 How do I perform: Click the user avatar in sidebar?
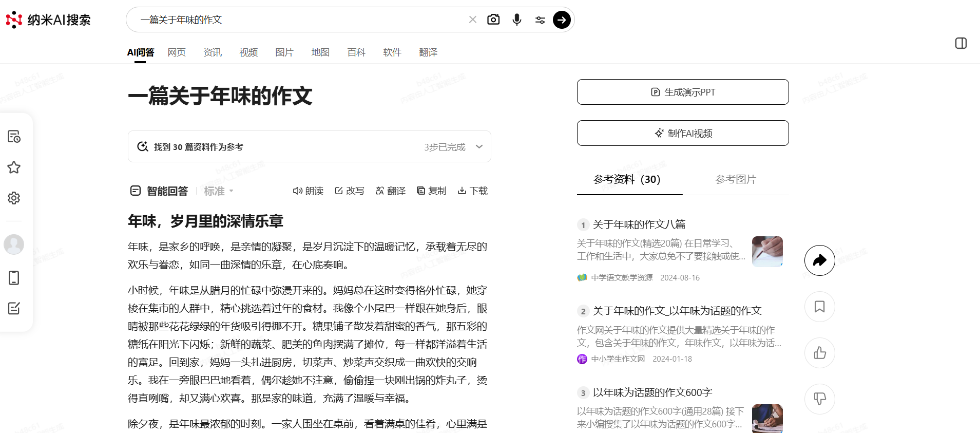14,244
